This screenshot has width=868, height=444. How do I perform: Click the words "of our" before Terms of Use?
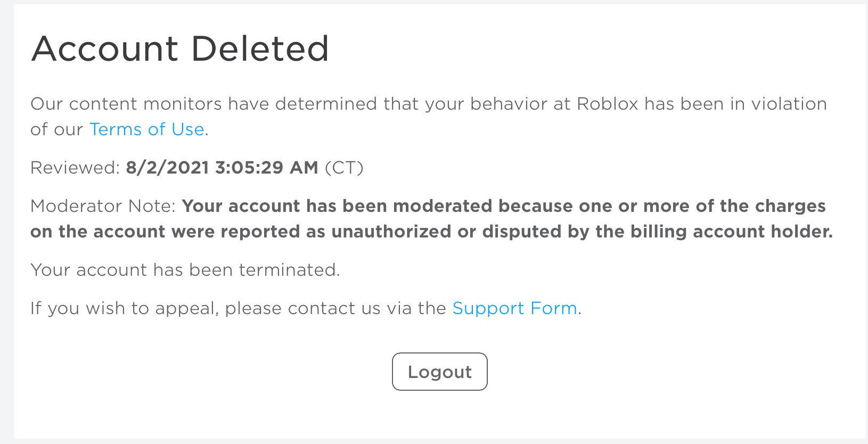point(56,129)
